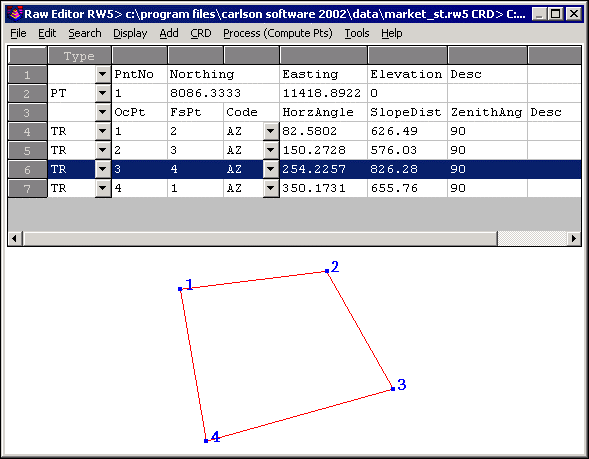Click right arrow of horizontal scrollbar
The height and width of the screenshot is (459, 589).
click(574, 239)
